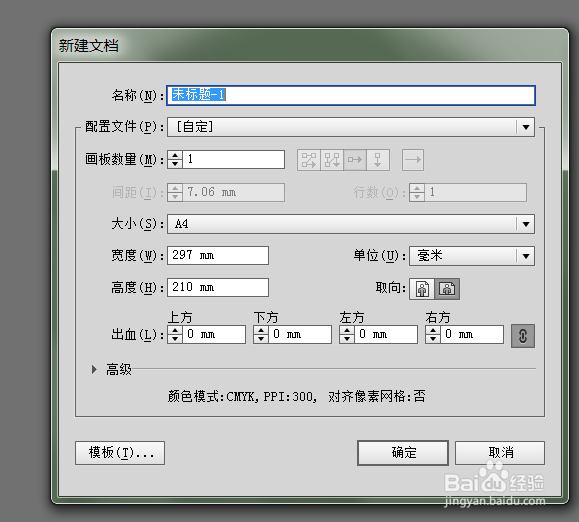Click the disabled 行数 rows field

point(475,192)
